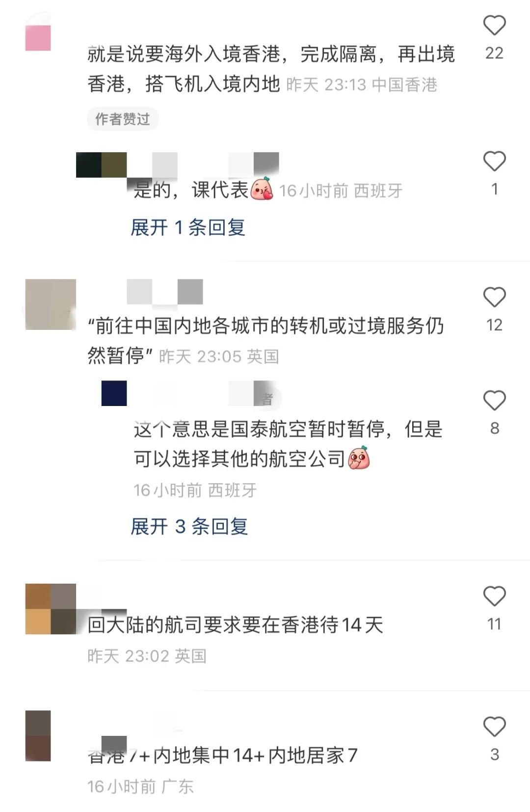The height and width of the screenshot is (812, 530).
Task: Tap reply '这个意思是国泰航空暂时暂停'
Action: [x=288, y=444]
